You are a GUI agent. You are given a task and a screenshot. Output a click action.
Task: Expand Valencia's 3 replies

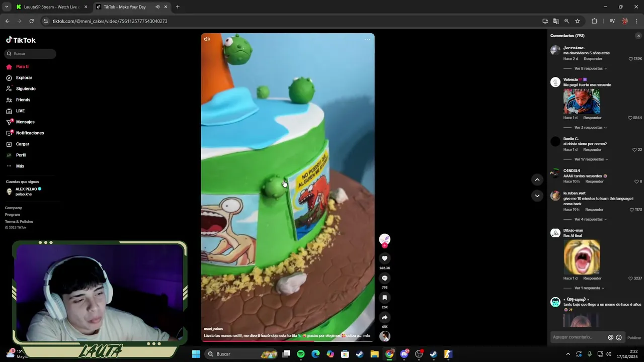point(591,128)
